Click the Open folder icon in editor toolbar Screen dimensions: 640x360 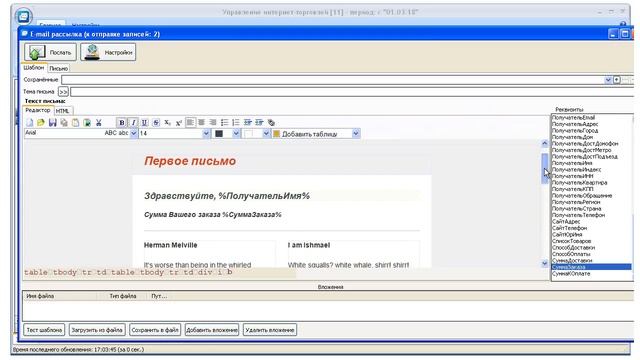pyautogui.click(x=41, y=122)
